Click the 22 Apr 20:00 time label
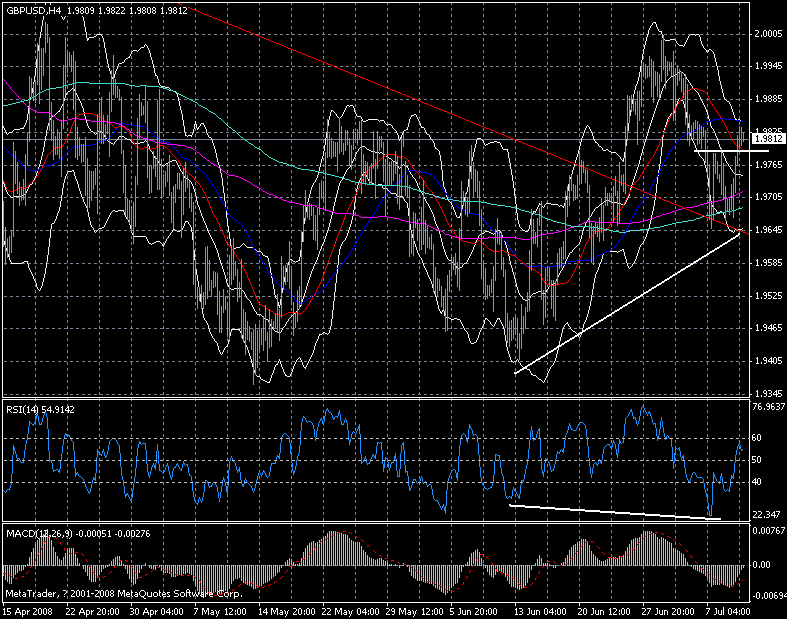Image resolution: width=787 pixels, height=619 pixels. click(92, 611)
